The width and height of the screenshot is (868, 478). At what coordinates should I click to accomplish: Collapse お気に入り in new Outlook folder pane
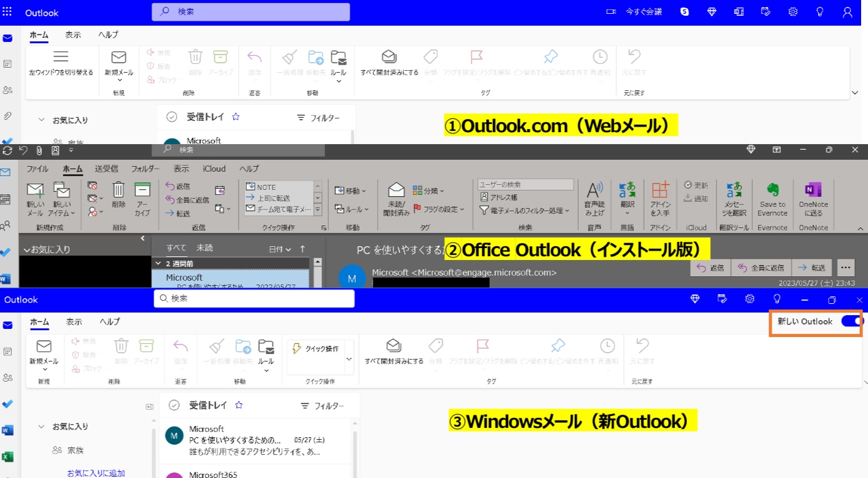pyautogui.click(x=41, y=427)
